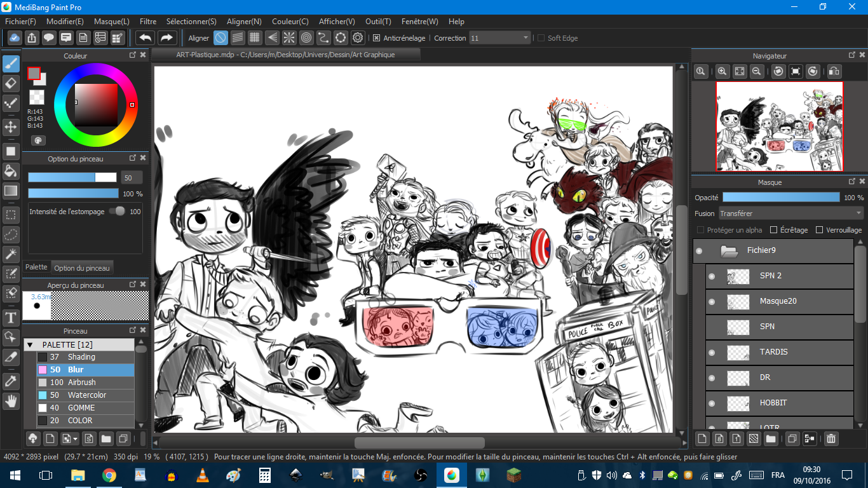The width and height of the screenshot is (868, 488).
Task: Select the HOBBIT layer
Action: (780, 403)
